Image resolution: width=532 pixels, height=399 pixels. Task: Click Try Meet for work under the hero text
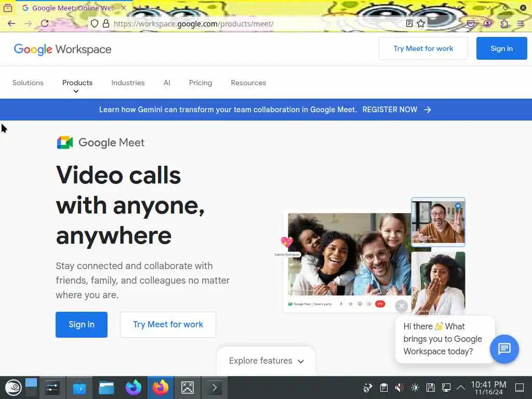(x=168, y=325)
